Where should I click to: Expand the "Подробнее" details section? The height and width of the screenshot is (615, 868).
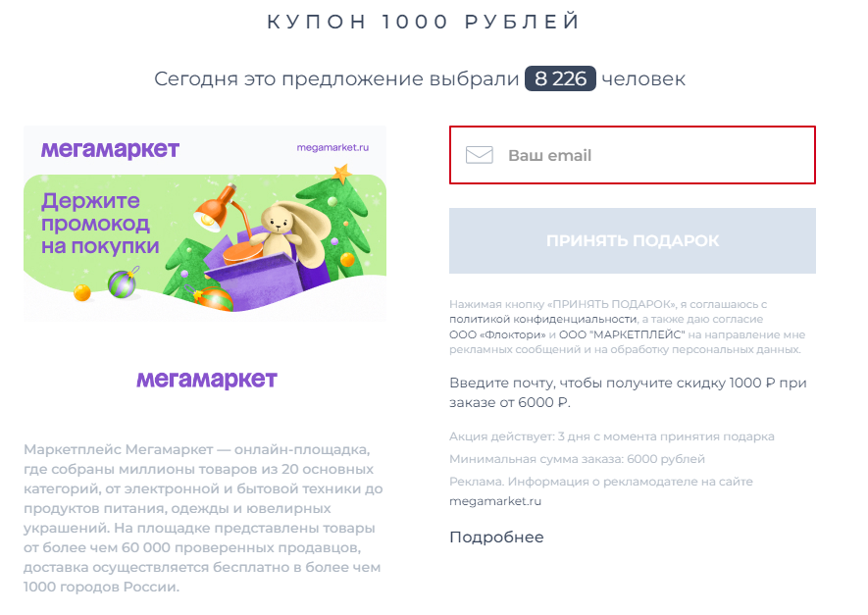(496, 538)
